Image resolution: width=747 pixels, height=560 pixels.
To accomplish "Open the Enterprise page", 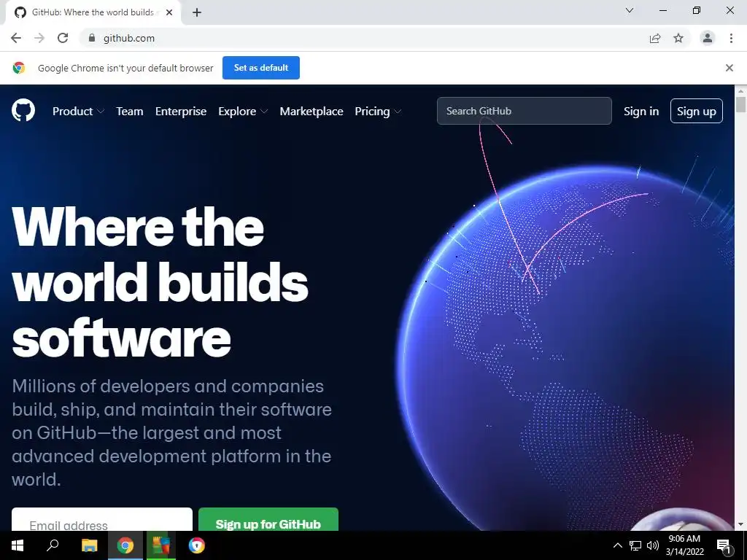I will coord(181,111).
